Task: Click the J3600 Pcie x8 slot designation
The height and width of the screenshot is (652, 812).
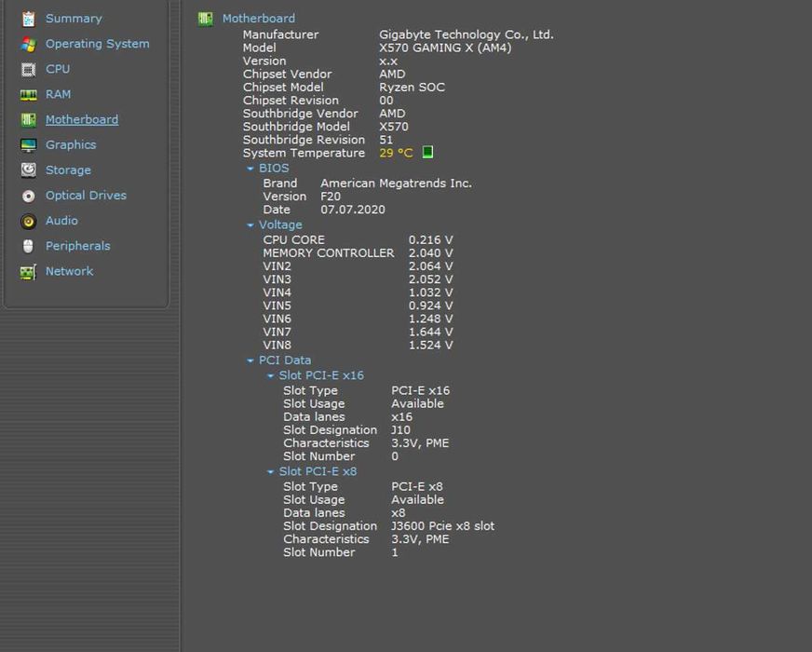Action: (442, 526)
